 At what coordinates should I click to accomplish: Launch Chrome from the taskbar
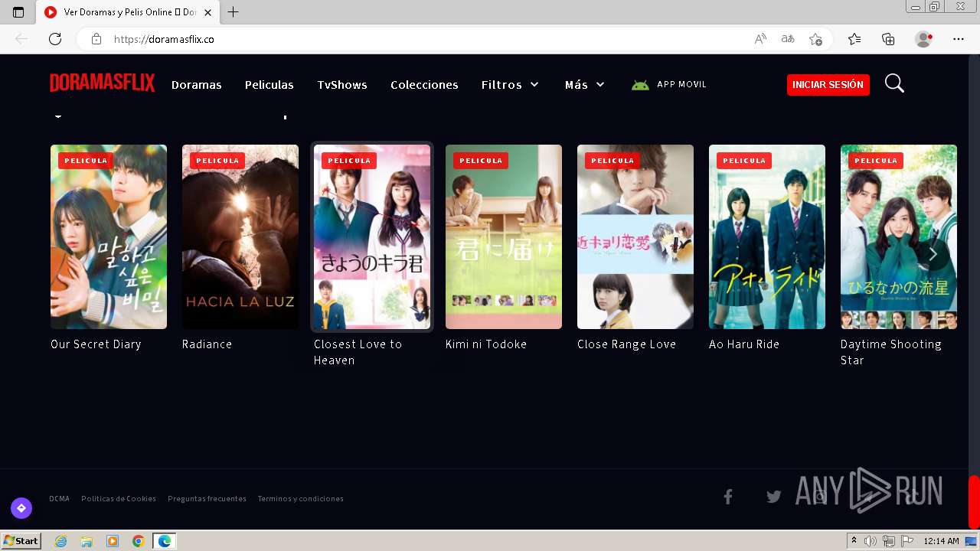(x=138, y=541)
